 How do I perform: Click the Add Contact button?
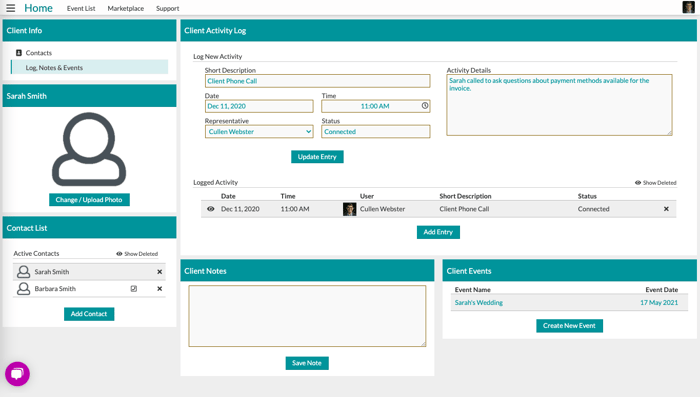(89, 314)
